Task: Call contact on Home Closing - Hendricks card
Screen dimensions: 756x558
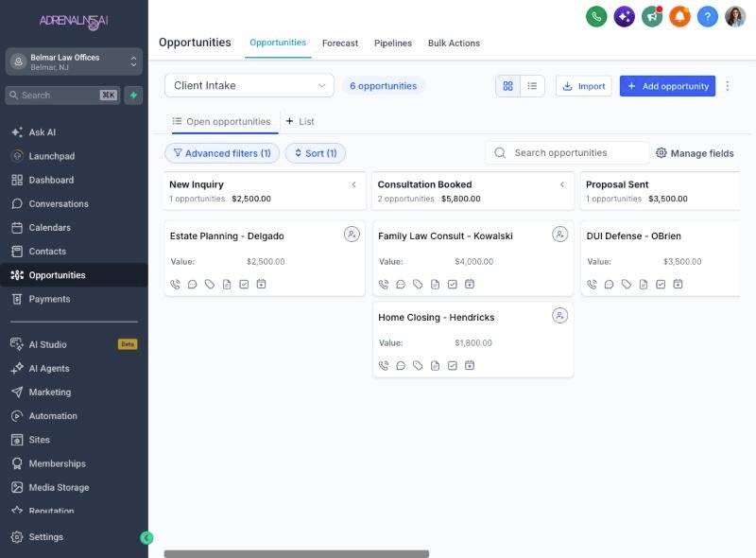Action: 384,365
